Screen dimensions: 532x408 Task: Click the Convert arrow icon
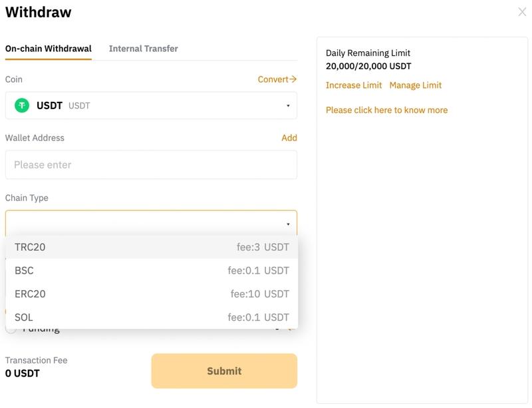coord(293,79)
